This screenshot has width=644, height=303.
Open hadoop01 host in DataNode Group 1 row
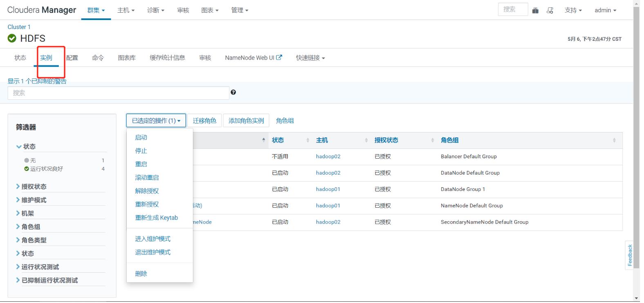328,189
